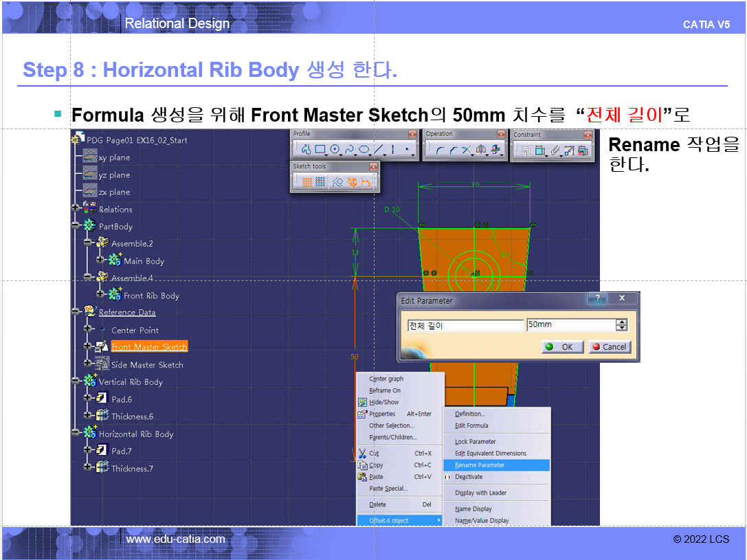Select the Circle tool in Profile toolbar
This screenshot has width=747, height=560.
(x=335, y=150)
